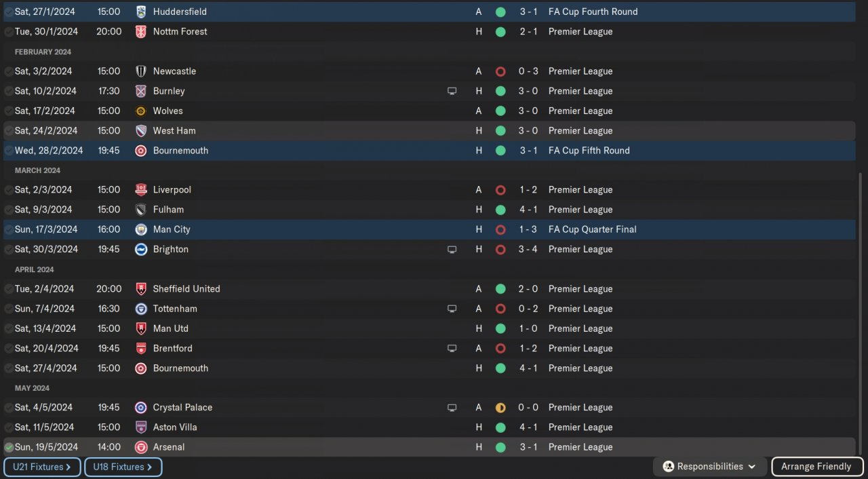Open the U21 Fixtures view
868x479 pixels.
coord(42,467)
